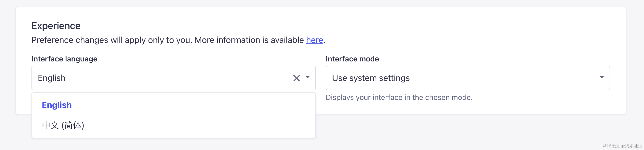Click the Experience section heading
Viewport: 644px width, 150px height.
click(56, 26)
